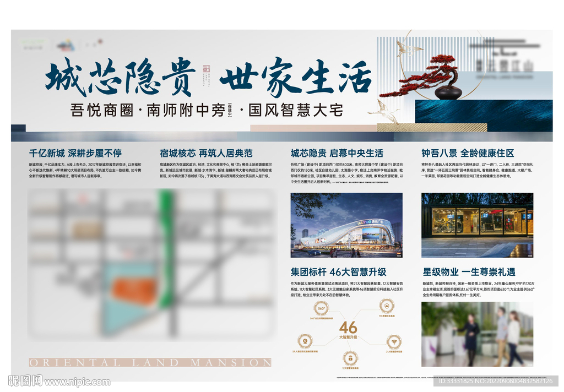Click the large gold number 46
Screen dimensions: 564x392
348,328
